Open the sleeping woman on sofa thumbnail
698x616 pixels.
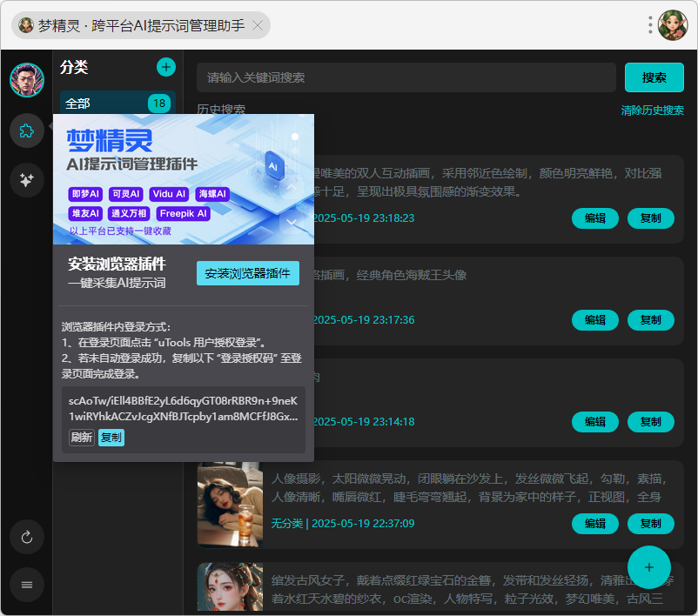(230, 505)
